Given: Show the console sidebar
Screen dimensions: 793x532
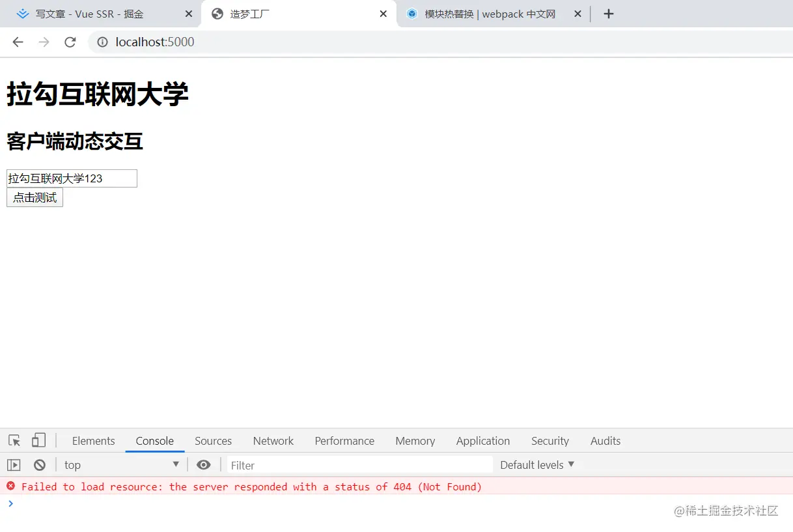Looking at the screenshot, I should click(x=14, y=465).
